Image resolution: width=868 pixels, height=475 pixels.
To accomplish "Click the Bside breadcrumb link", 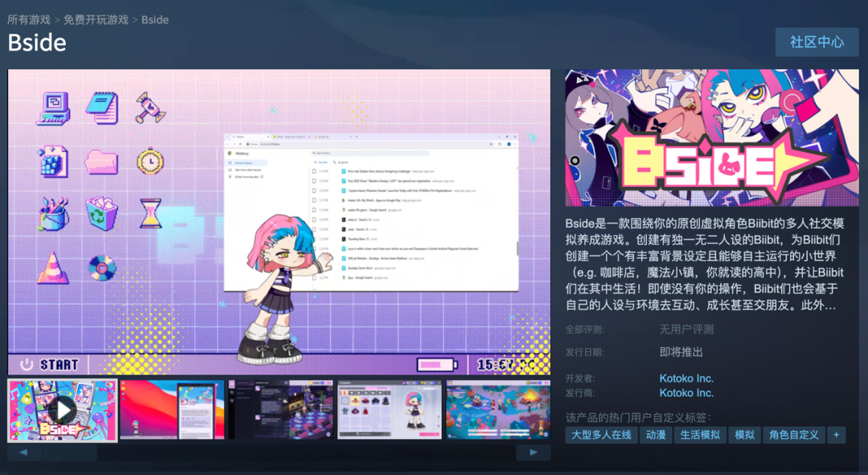I will coord(155,20).
